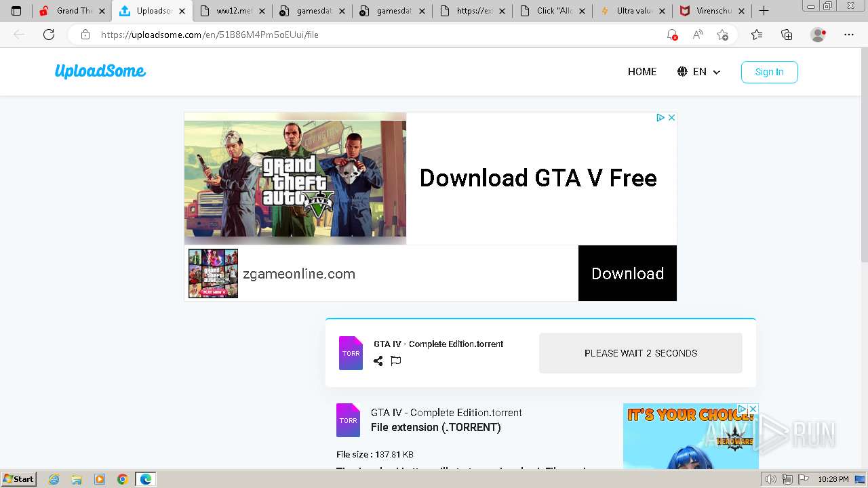Image resolution: width=868 pixels, height=488 pixels.
Task: Click the black Download ad button
Action: [627, 273]
